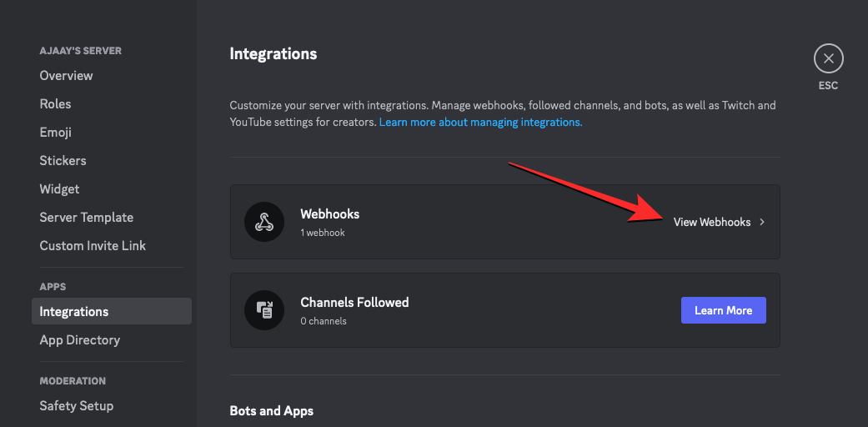
Task: Click the Webhooks icon
Action: pyautogui.click(x=263, y=222)
